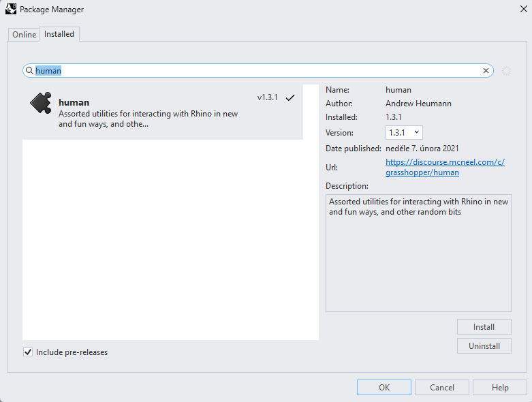
Task: Click the installed checkmark next to v1.3.1
Action: pyautogui.click(x=290, y=98)
